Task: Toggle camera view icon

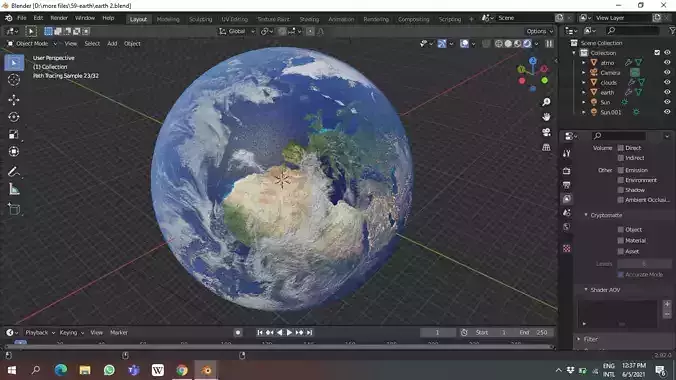Action: (546, 132)
